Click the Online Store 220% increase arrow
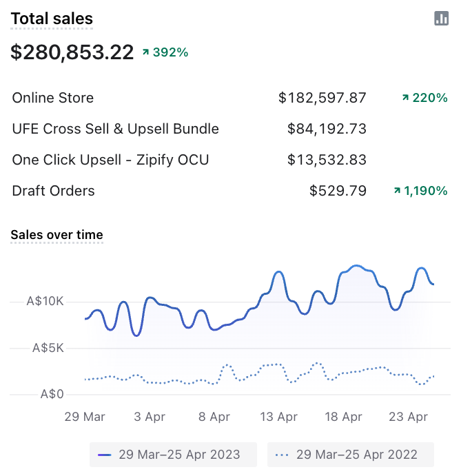Viewport: 461px width, 476px height. coord(405,98)
